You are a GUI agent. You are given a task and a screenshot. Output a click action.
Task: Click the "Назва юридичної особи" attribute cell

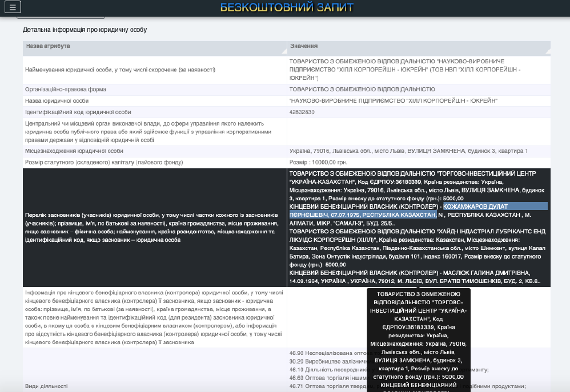point(57,101)
